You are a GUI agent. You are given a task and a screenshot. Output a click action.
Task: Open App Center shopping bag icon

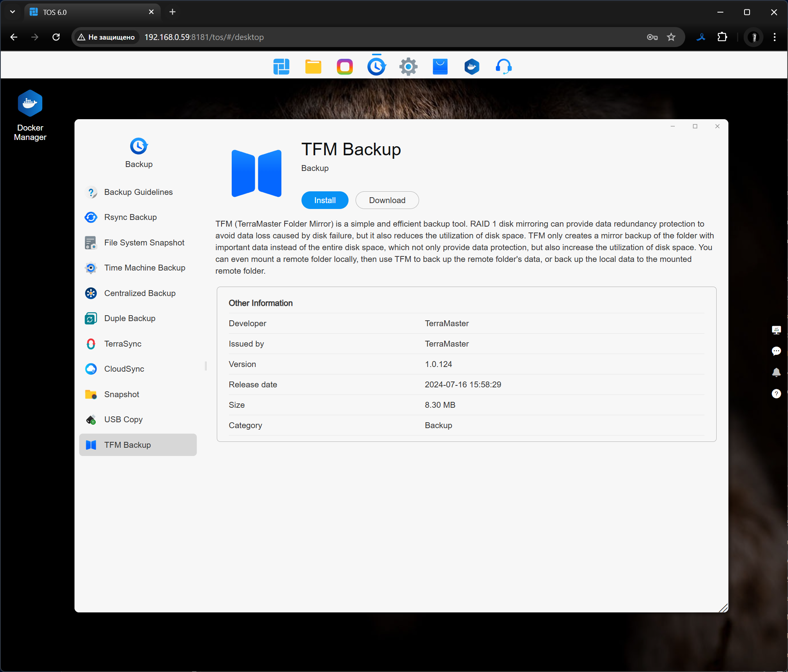[x=440, y=67]
